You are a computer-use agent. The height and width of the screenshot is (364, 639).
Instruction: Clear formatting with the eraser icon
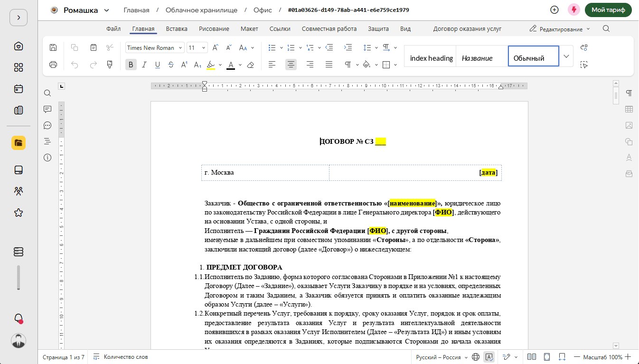251,65
